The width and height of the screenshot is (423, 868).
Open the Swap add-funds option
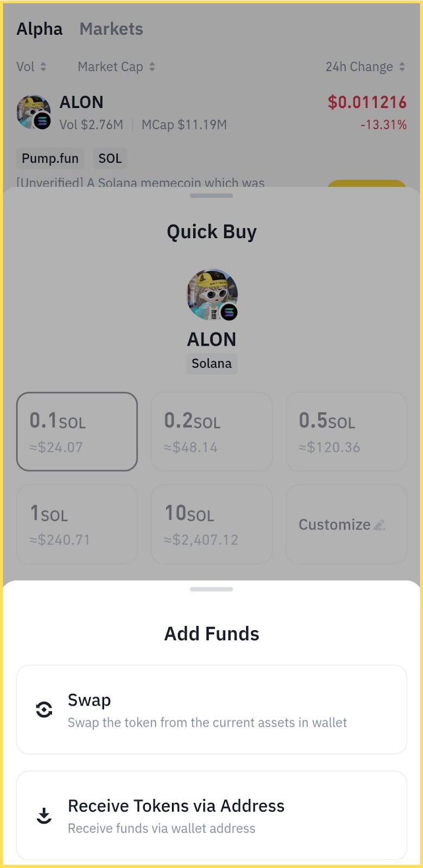[211, 710]
